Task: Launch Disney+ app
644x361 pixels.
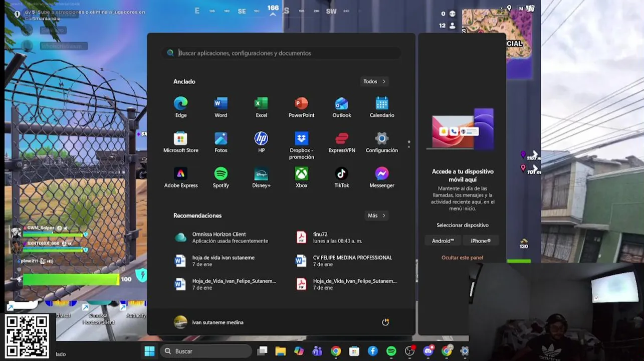Action: pyautogui.click(x=261, y=177)
